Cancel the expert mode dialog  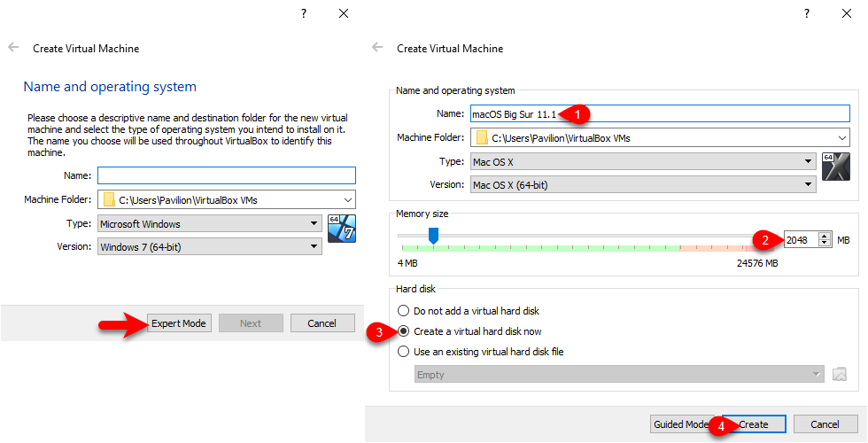825,424
